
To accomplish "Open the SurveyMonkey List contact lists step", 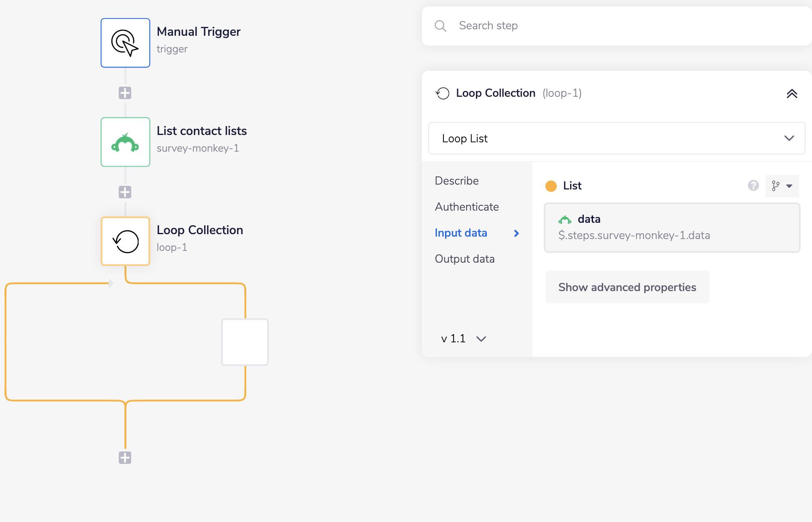I will [125, 142].
